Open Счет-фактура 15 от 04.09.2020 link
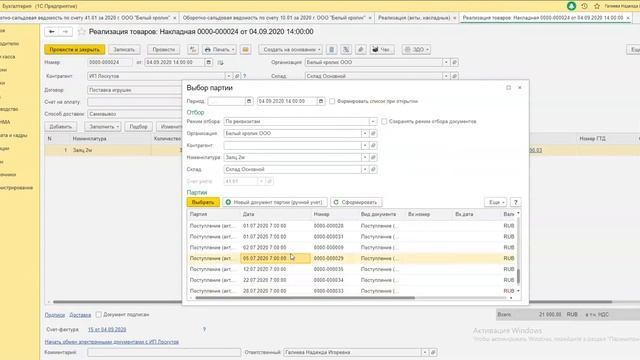640x360 pixels. (107, 329)
